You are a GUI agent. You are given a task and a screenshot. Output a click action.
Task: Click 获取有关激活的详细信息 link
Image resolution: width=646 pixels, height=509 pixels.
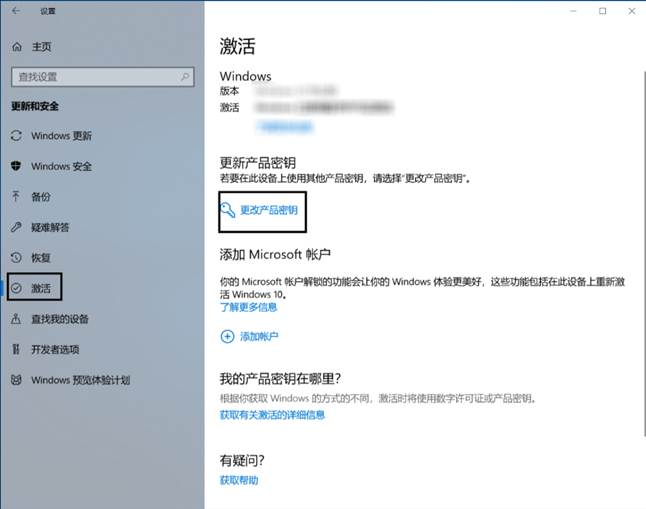point(272,415)
